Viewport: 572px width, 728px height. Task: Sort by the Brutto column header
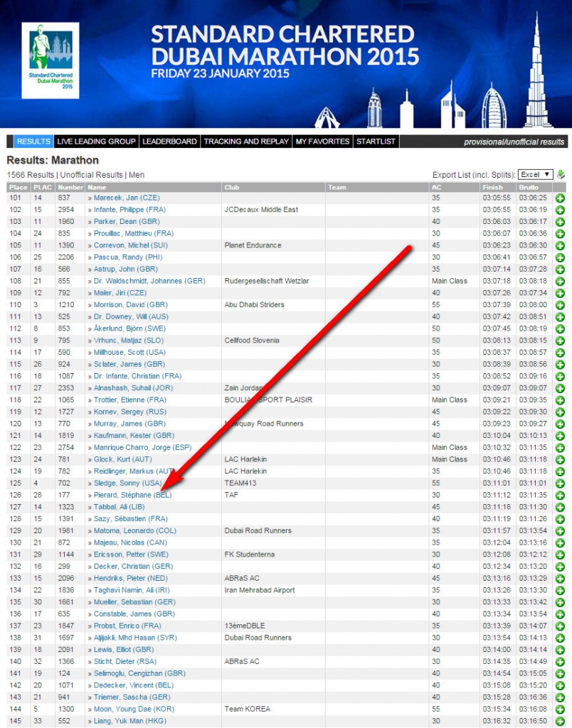pyautogui.click(x=529, y=188)
